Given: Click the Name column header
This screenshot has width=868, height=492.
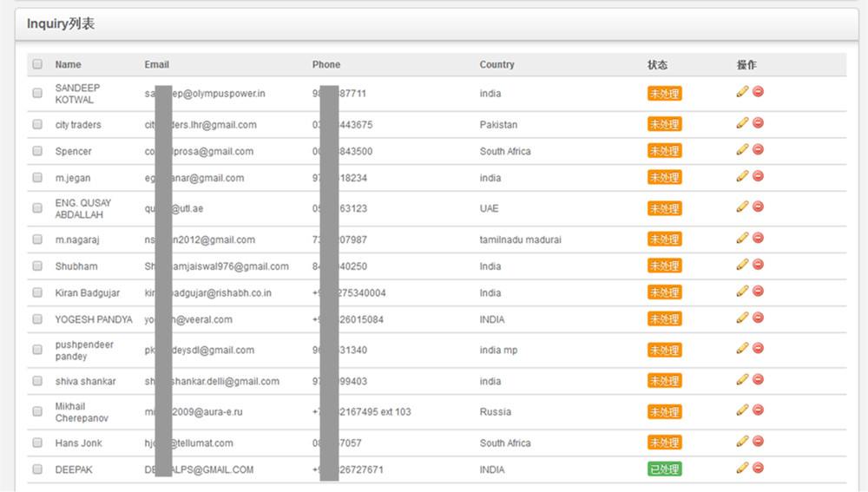Looking at the screenshot, I should [68, 64].
